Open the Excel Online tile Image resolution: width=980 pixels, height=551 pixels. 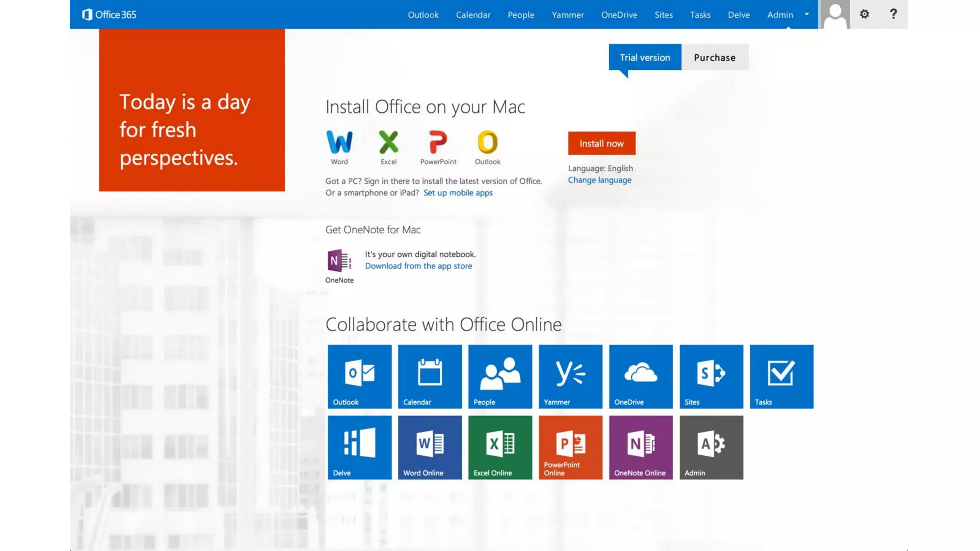[x=500, y=447]
